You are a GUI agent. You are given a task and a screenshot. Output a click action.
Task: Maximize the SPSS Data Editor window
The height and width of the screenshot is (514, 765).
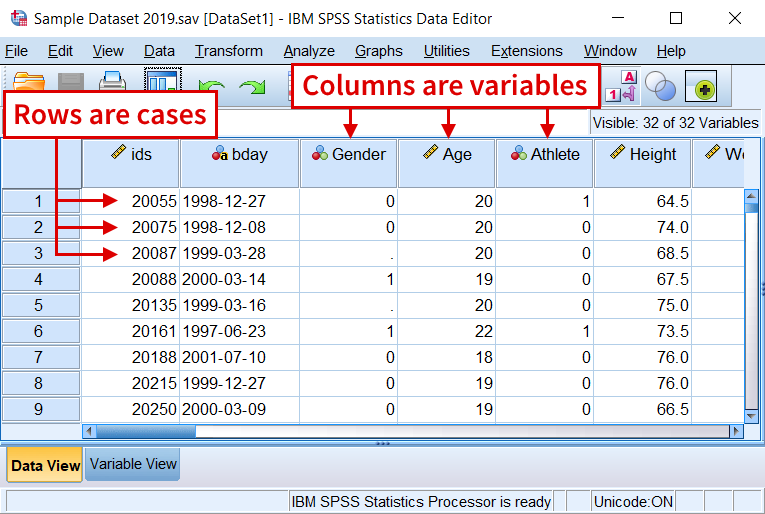pos(676,19)
